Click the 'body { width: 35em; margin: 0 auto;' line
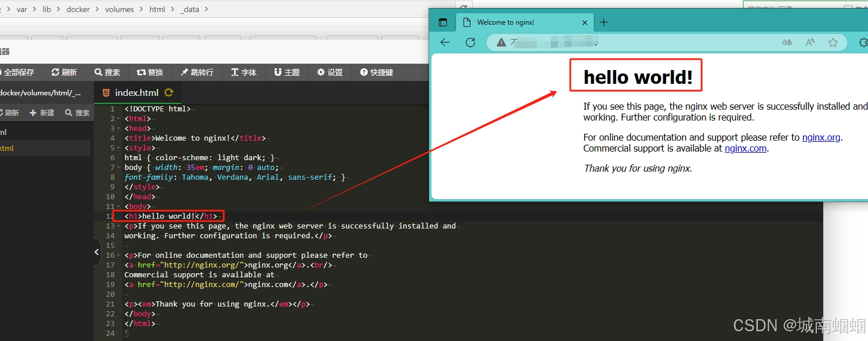The width and height of the screenshot is (868, 341). [203, 167]
